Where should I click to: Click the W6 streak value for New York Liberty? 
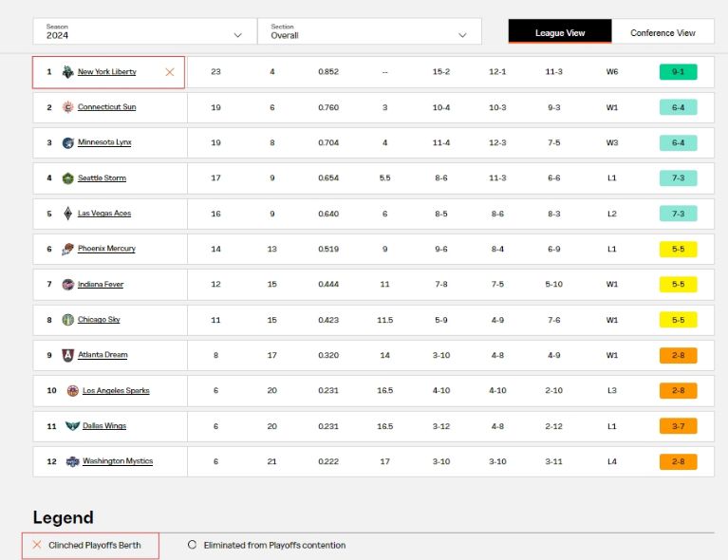612,72
